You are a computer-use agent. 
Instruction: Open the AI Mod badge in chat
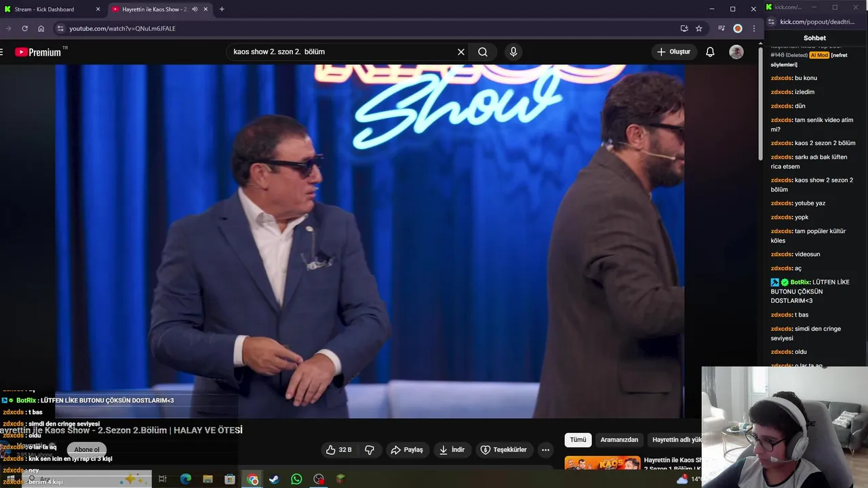tap(818, 55)
